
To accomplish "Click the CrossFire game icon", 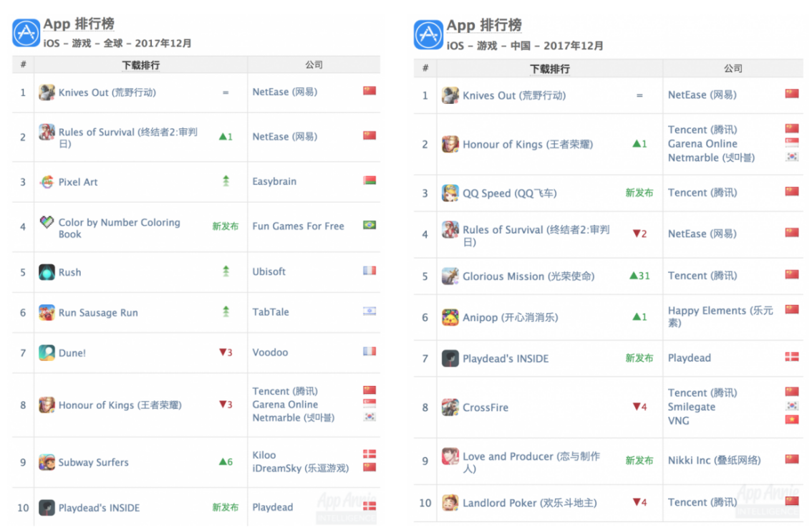I will [450, 407].
